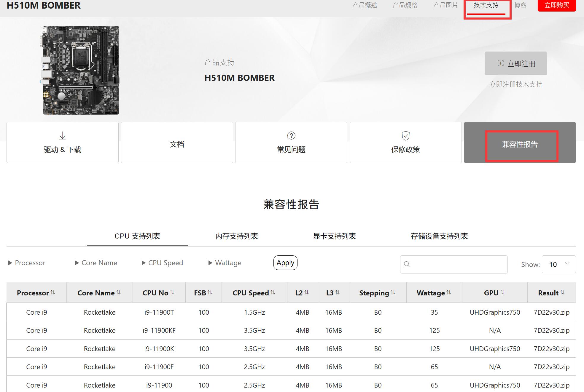
Task: Click the register icon inside 立即注册 button
Action: click(x=501, y=63)
